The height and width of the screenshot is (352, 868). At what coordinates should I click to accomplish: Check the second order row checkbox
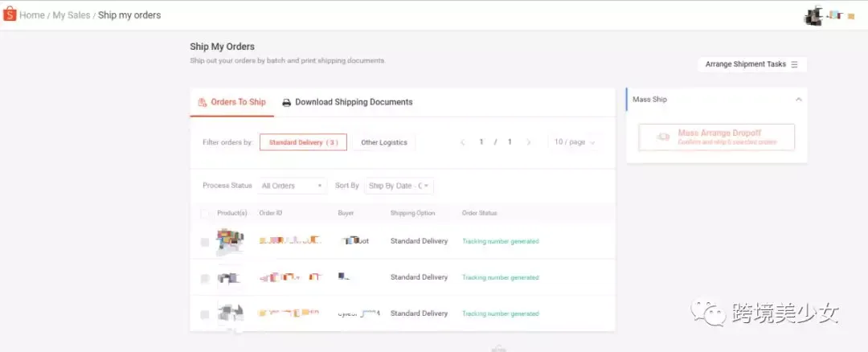click(205, 278)
